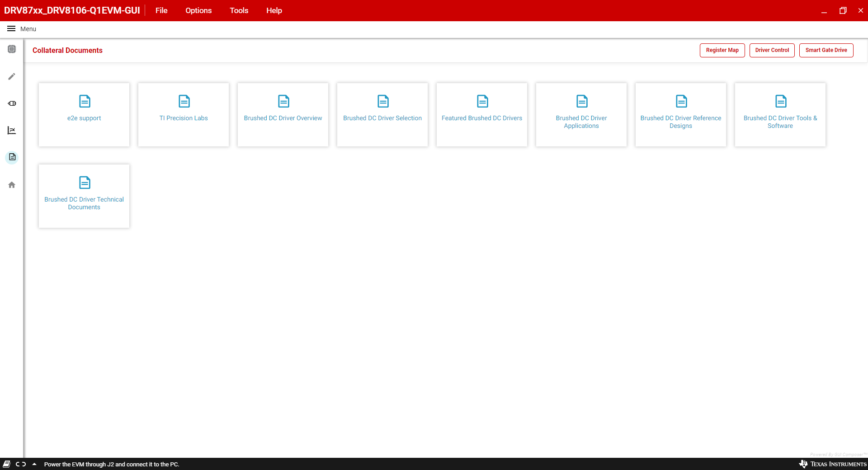This screenshot has height=470, width=868.
Task: Open Brushed DC Driver Applications link
Action: [581, 122]
